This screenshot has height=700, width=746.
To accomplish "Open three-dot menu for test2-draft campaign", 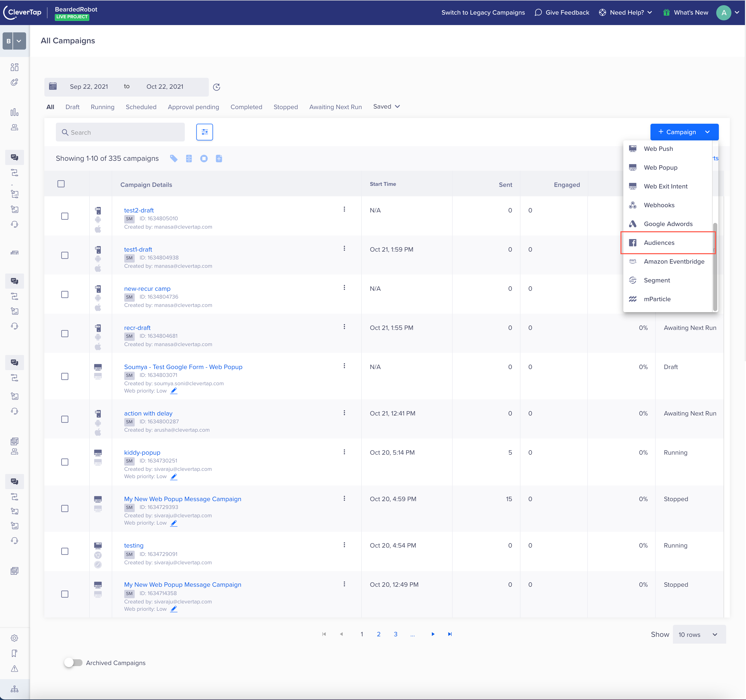I will pos(344,209).
